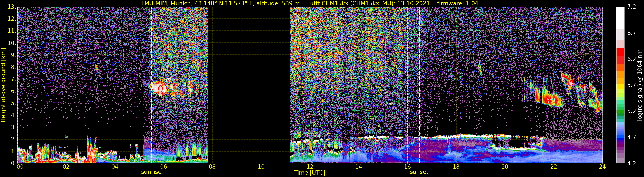644x177 pixels.
Task: Click the x-axis tick label 22
Action: (x=554, y=167)
